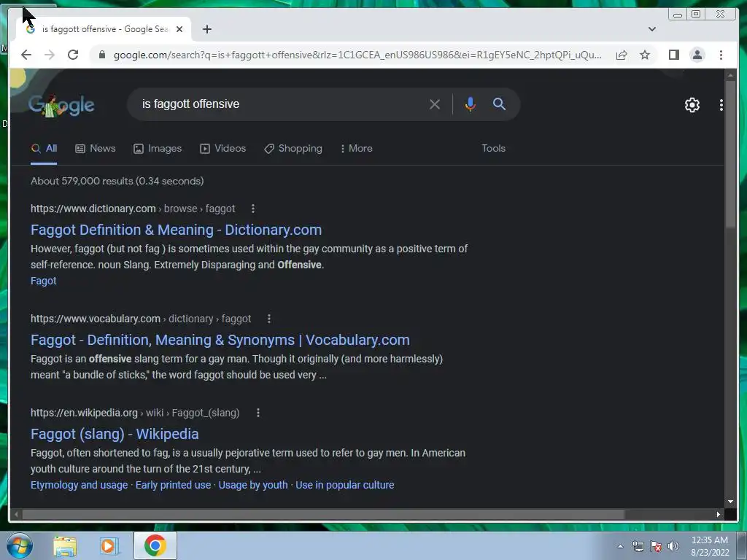
Task: Switch to the Images tab
Action: point(158,149)
